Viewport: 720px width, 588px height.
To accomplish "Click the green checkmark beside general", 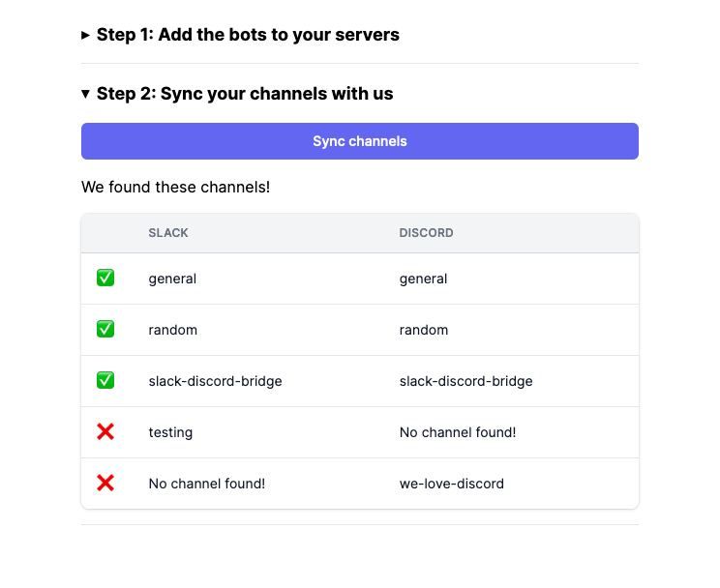I will click(105, 279).
